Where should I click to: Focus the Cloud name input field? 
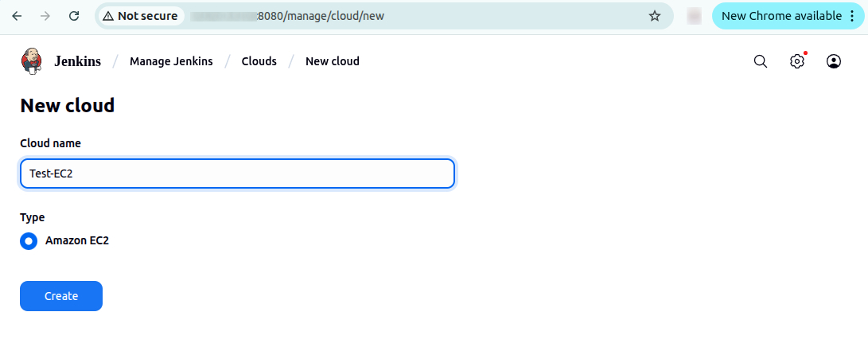pos(237,173)
